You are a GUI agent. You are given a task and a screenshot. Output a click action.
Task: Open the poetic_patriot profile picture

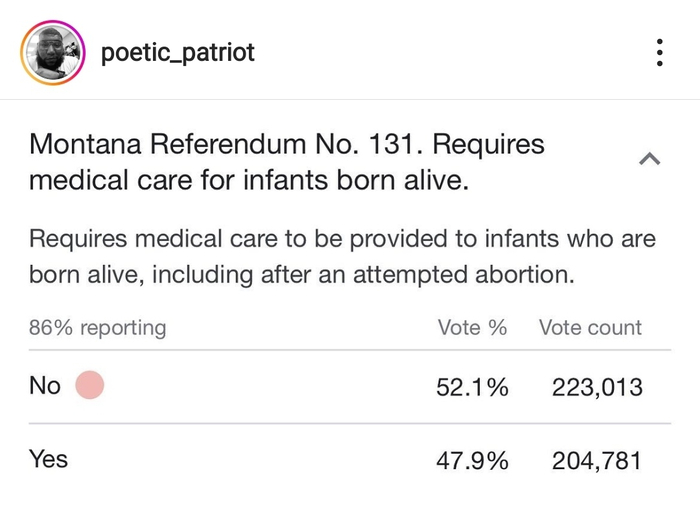[x=53, y=52]
